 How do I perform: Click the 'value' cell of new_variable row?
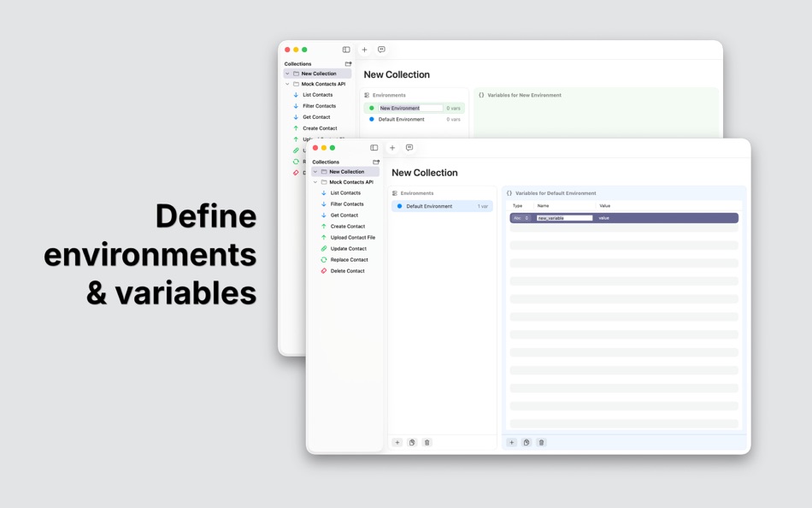603,218
